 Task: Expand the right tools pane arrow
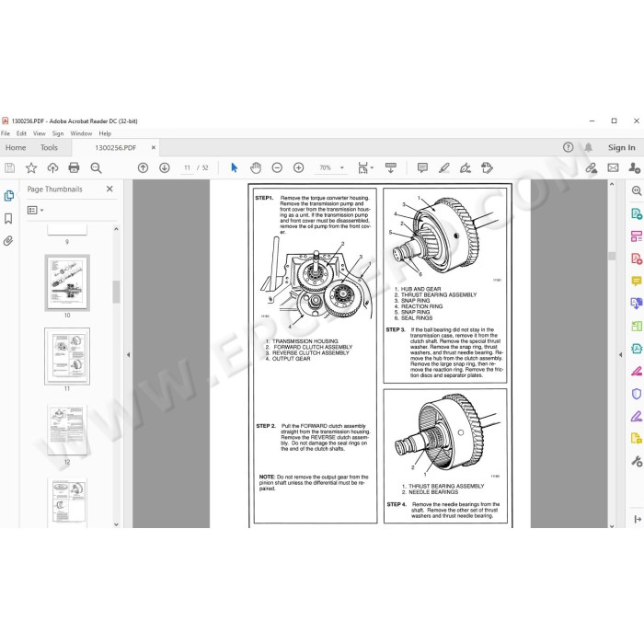(x=620, y=354)
